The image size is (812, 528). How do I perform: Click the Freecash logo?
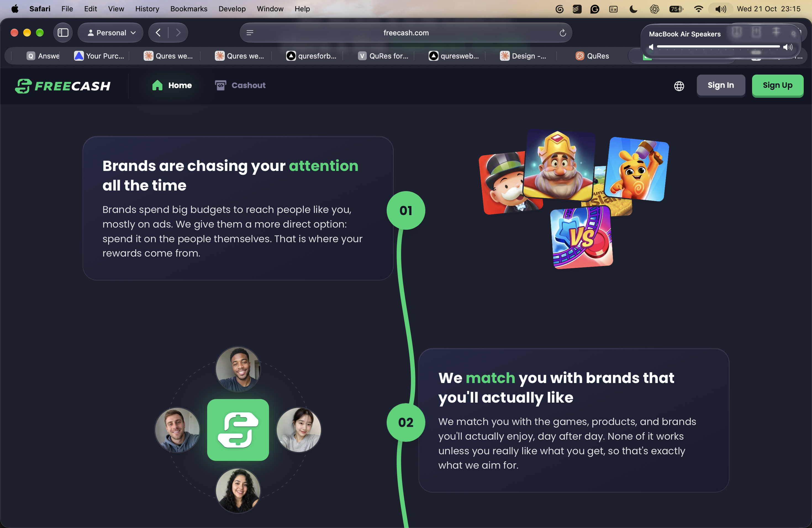[63, 86]
